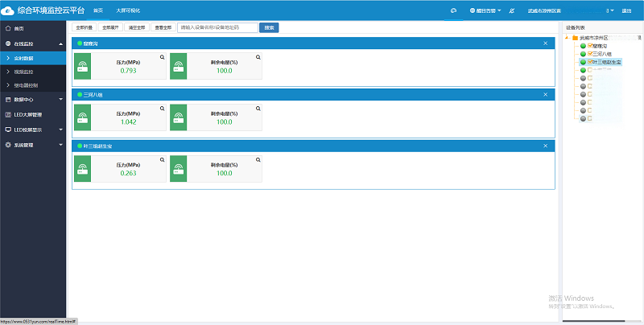Click magnifier on 三河八组 剩余电量(%) card
Image resolution: width=644 pixels, height=325 pixels.
tap(258, 109)
